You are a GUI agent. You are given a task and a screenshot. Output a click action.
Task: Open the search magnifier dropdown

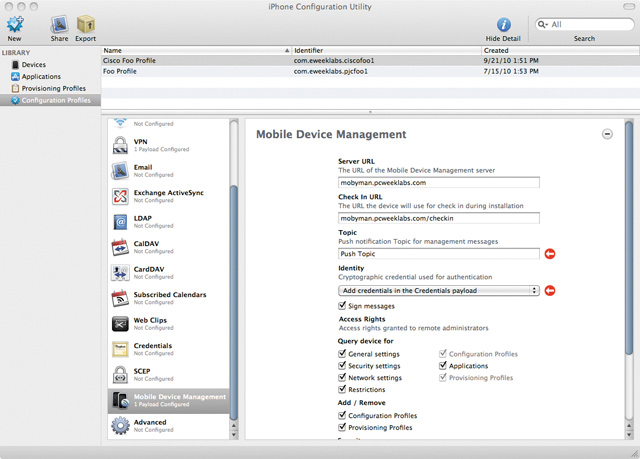(542, 24)
